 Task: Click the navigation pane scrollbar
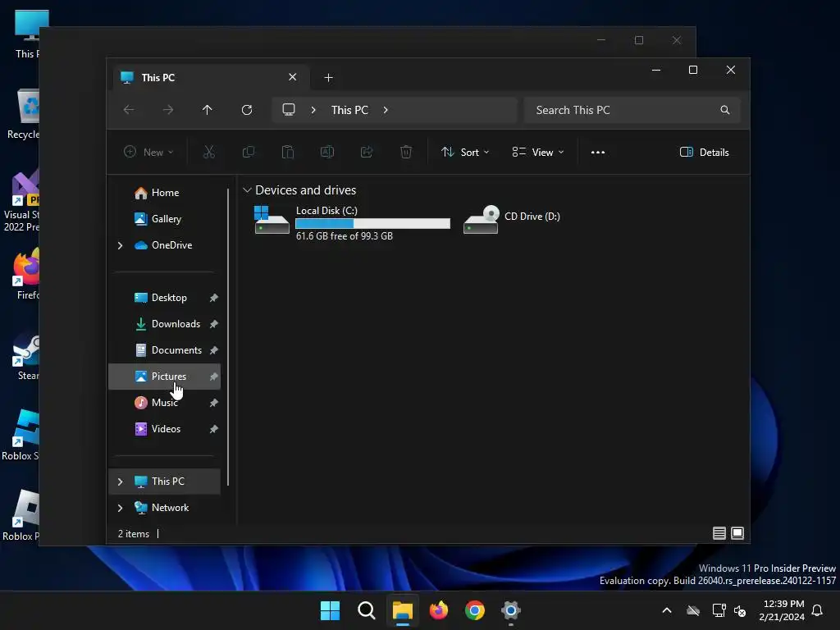pos(228,336)
